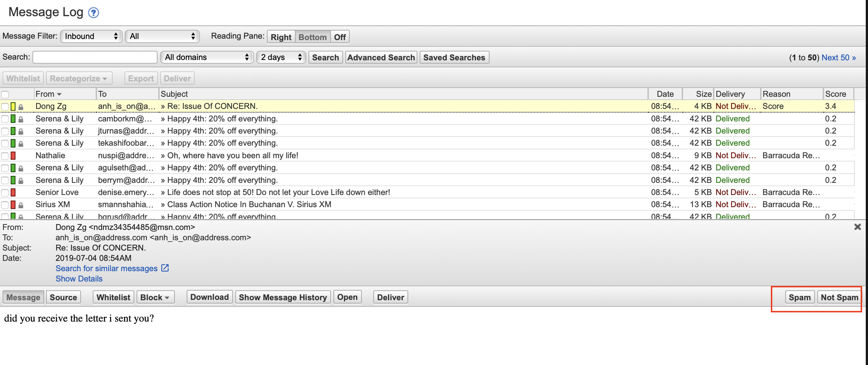Open the 2 days time range dropdown
Image resolution: width=868 pixels, height=365 pixels.
tap(281, 57)
